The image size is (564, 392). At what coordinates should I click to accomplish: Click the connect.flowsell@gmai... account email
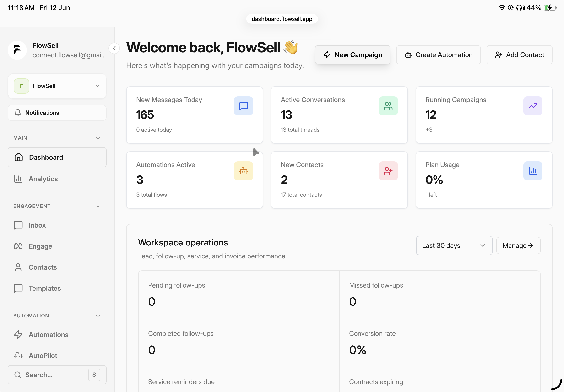point(69,55)
